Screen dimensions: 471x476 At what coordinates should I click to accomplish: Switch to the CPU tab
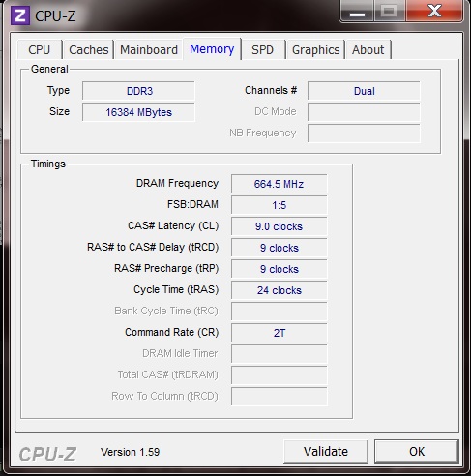pos(40,49)
